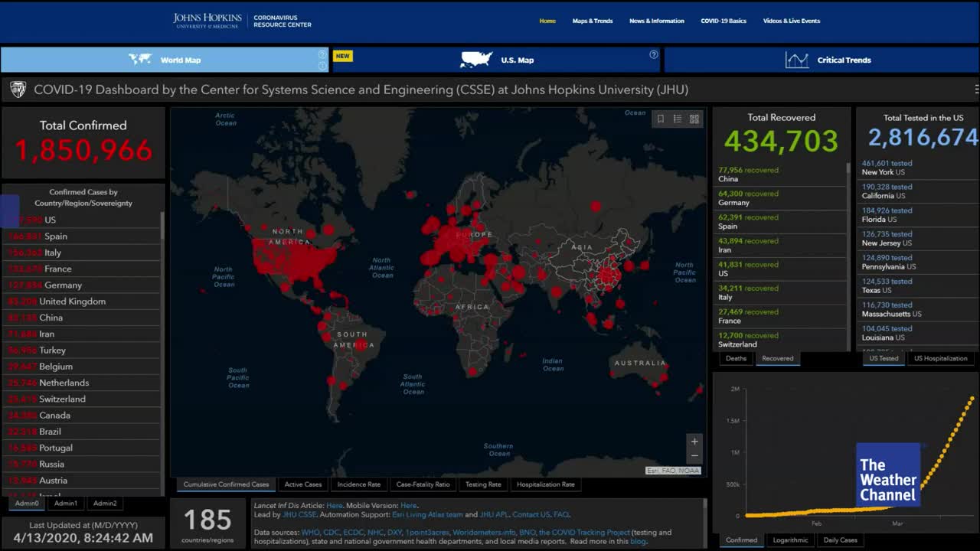Click the U.S. Map help icon
This screenshot has width=980, height=551.
click(654, 54)
